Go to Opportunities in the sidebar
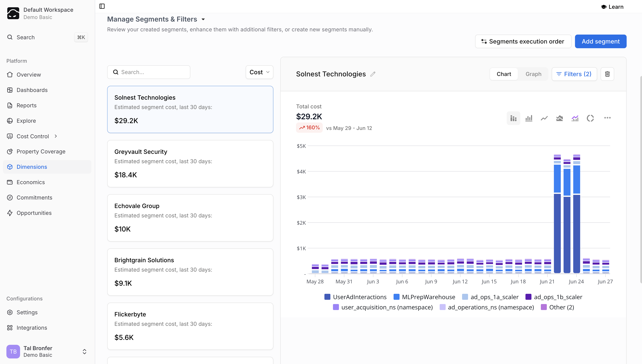Image resolution: width=642 pixels, height=364 pixels. tap(34, 213)
